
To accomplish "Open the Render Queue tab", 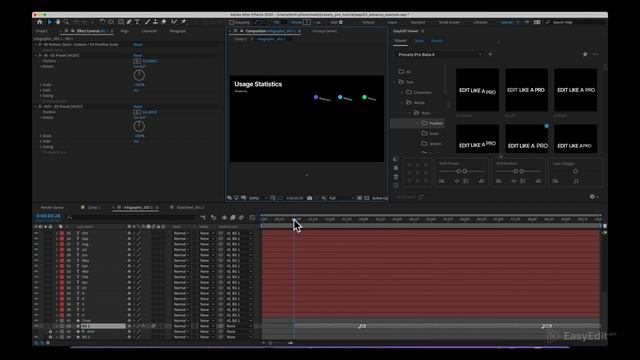I will [x=52, y=207].
